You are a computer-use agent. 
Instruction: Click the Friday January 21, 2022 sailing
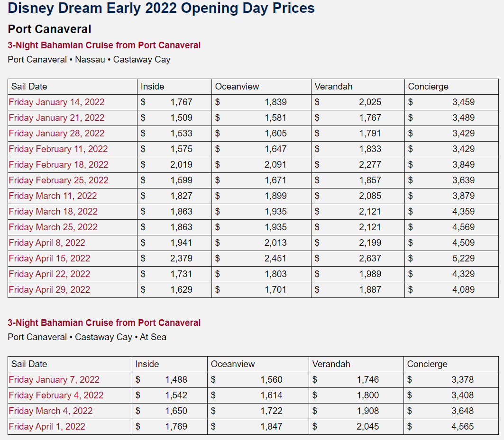point(56,118)
